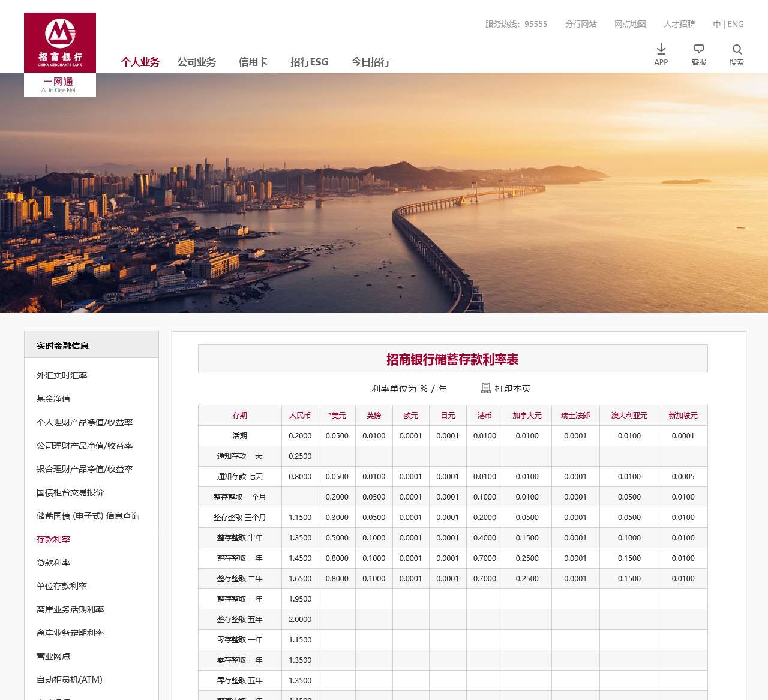Open the 网点地图 link
The height and width of the screenshot is (700, 768).
(630, 24)
